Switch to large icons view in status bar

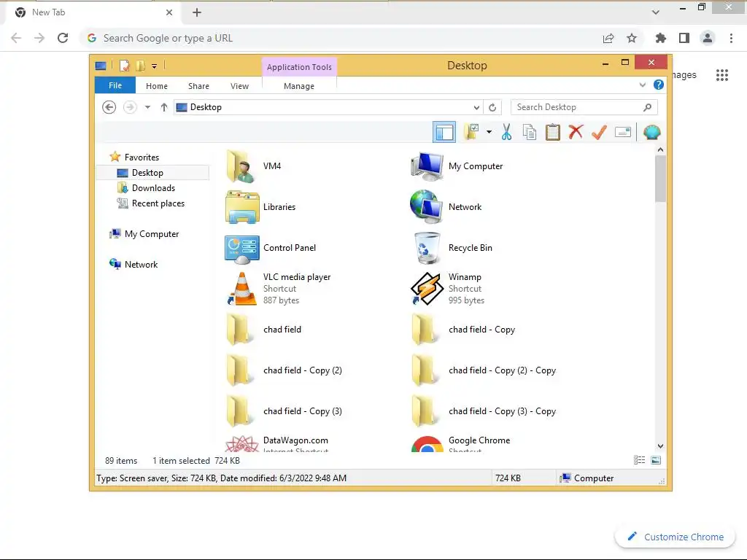(656, 460)
